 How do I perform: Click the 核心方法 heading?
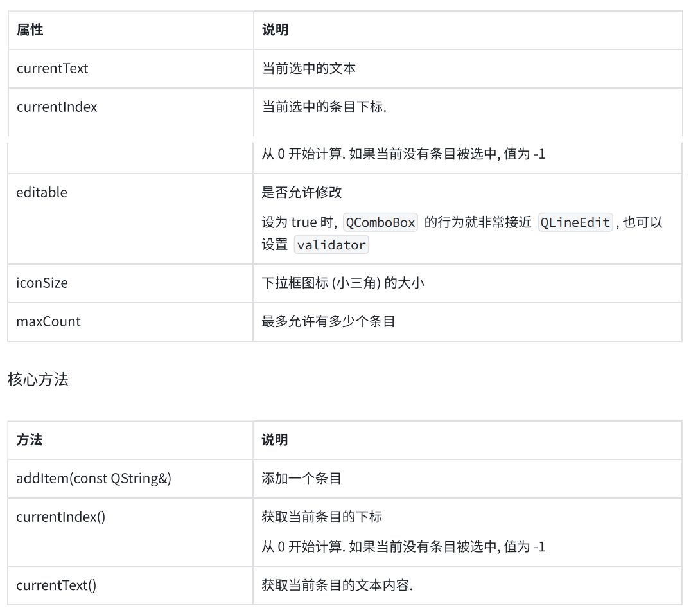click(38, 380)
